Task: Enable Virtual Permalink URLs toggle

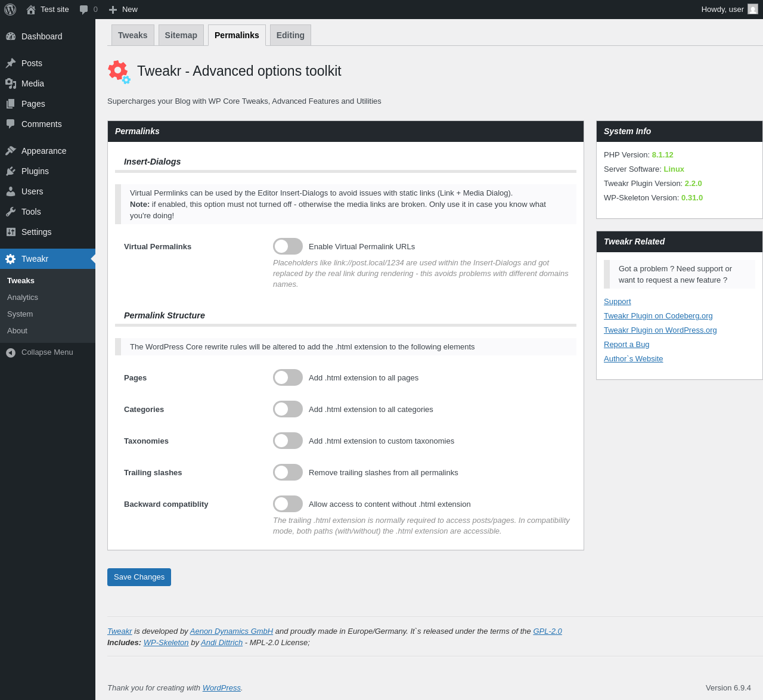Action: 288,246
